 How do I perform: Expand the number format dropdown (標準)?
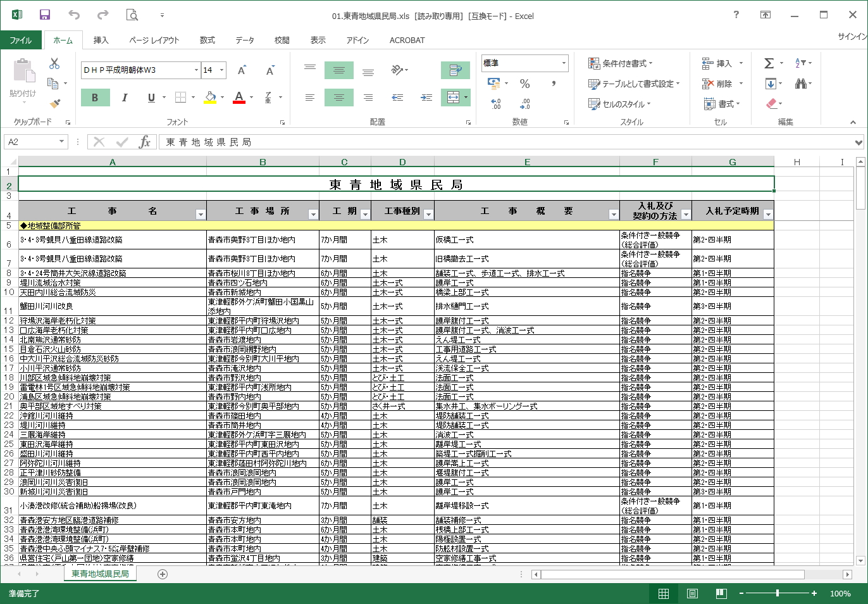tap(564, 63)
